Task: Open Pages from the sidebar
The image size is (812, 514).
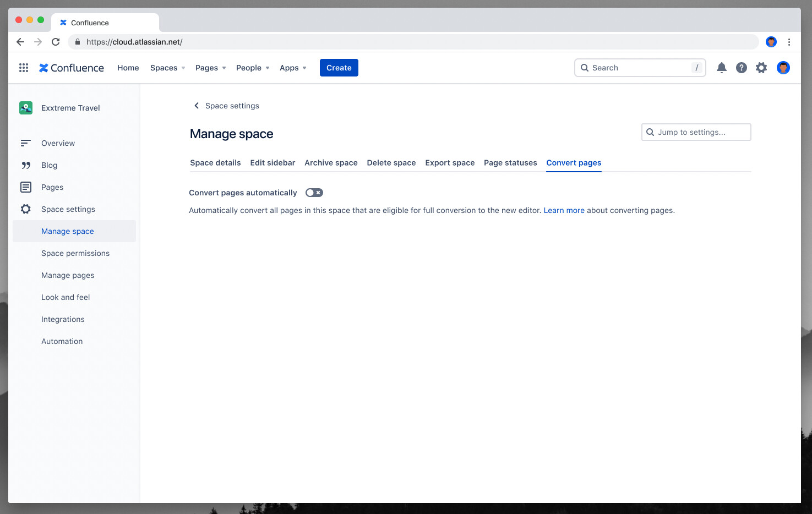Action: coord(52,187)
